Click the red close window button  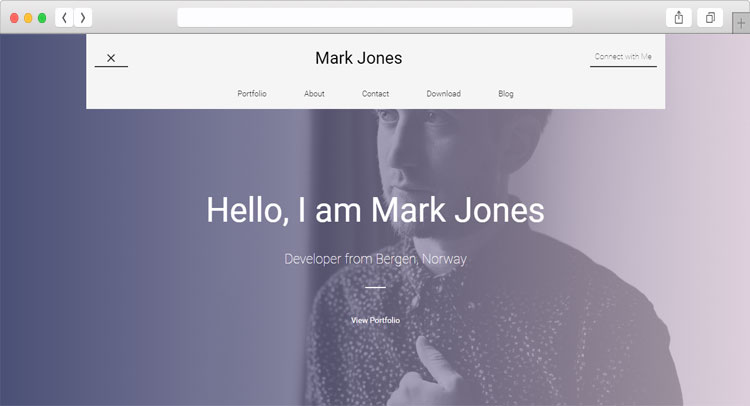pyautogui.click(x=14, y=18)
